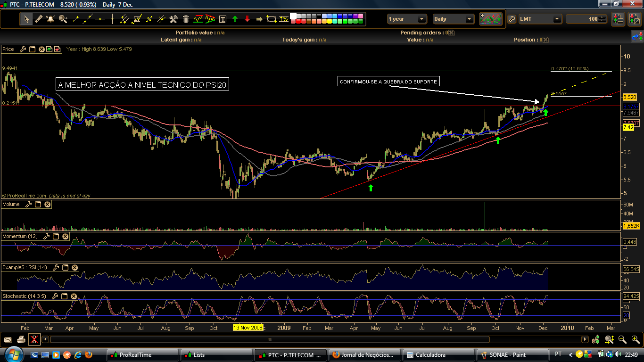
Task: Select the right arrow marker tool
Action: pyautogui.click(x=259, y=19)
